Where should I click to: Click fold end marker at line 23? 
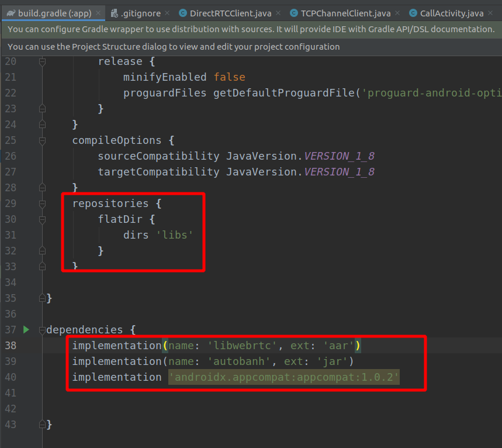[42, 109]
